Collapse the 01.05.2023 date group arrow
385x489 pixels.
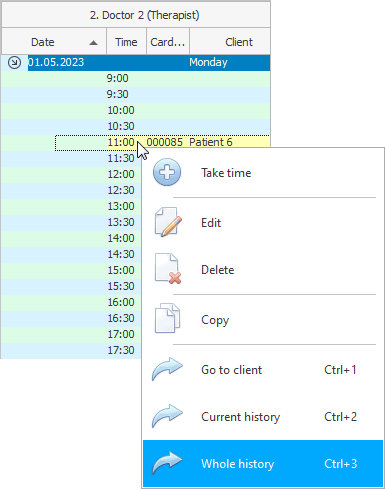[x=14, y=62]
